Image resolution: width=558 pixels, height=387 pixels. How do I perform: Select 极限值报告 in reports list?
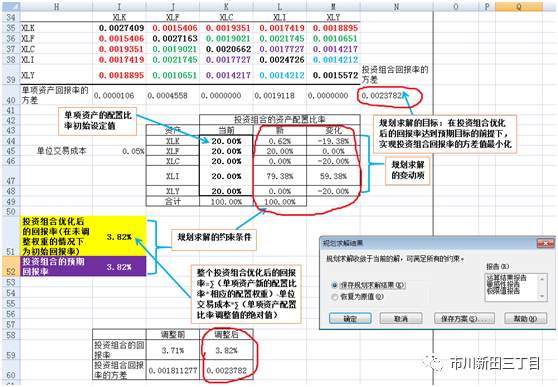[x=502, y=291]
